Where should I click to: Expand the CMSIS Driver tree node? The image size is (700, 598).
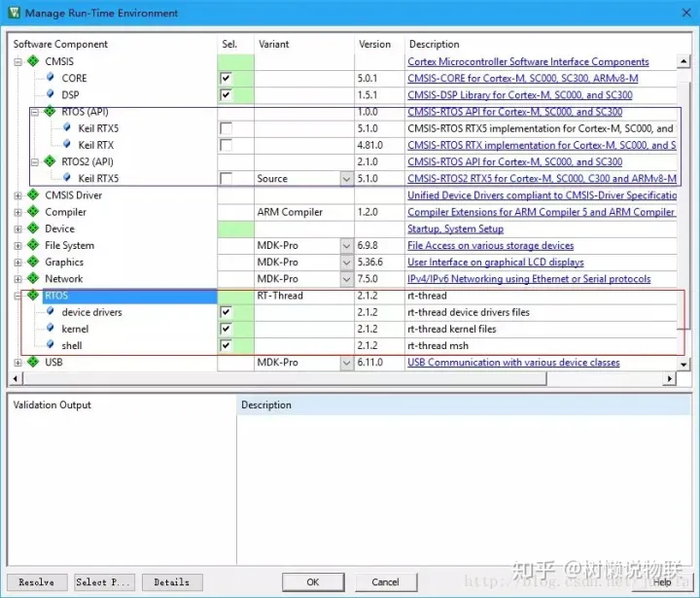(17, 195)
